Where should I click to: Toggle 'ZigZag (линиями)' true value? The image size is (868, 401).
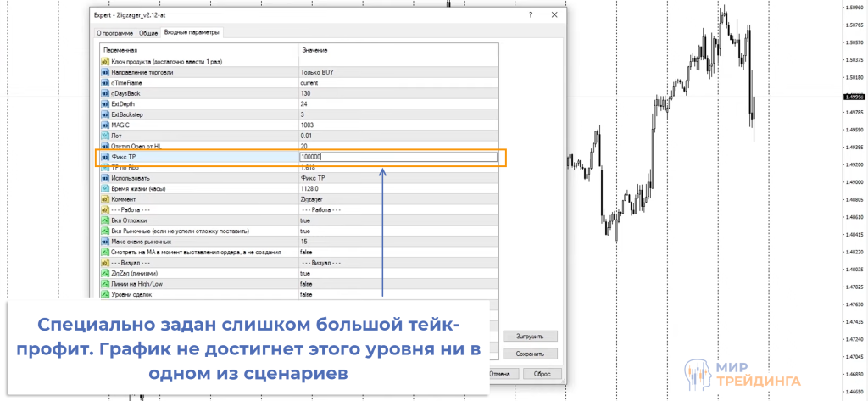(x=305, y=273)
